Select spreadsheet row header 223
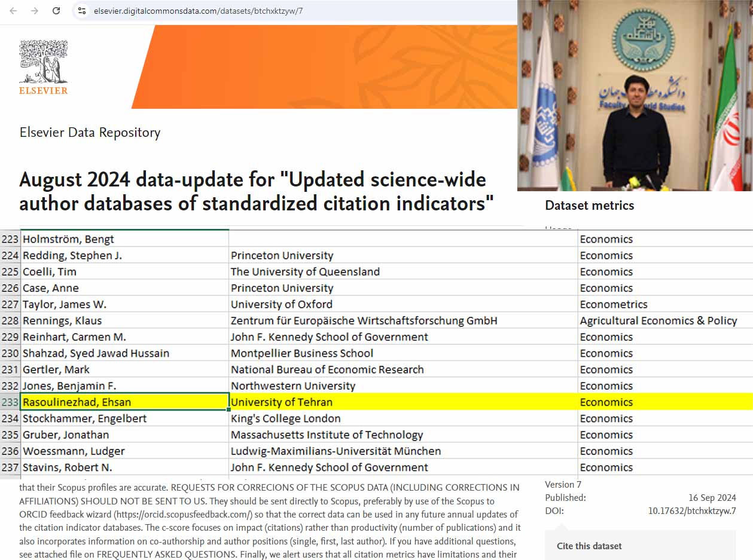 (x=10, y=239)
